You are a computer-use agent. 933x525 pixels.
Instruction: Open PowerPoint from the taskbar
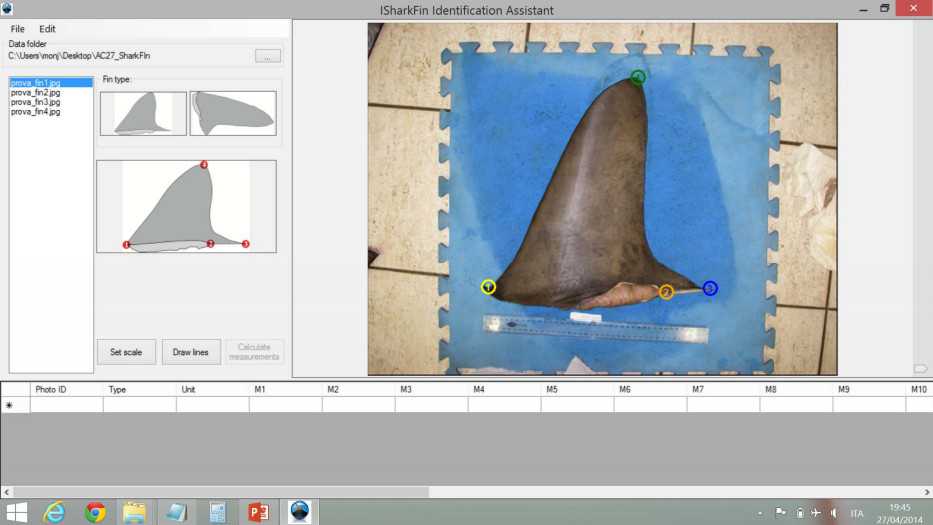[x=258, y=512]
